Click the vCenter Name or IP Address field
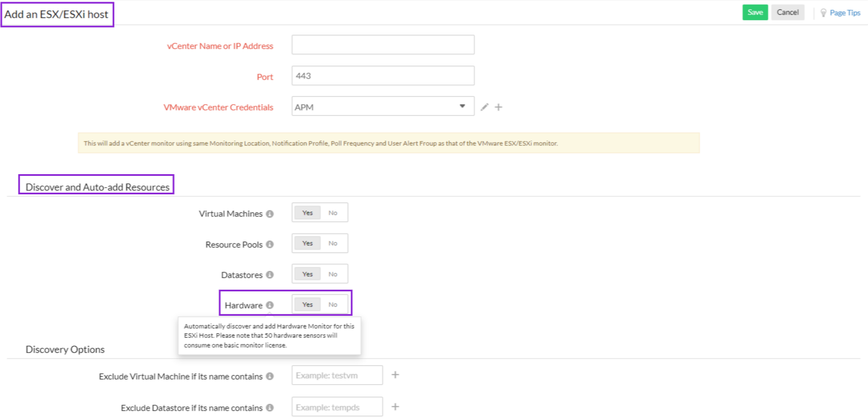Screen dimensions: 868x420 (x=382, y=45)
